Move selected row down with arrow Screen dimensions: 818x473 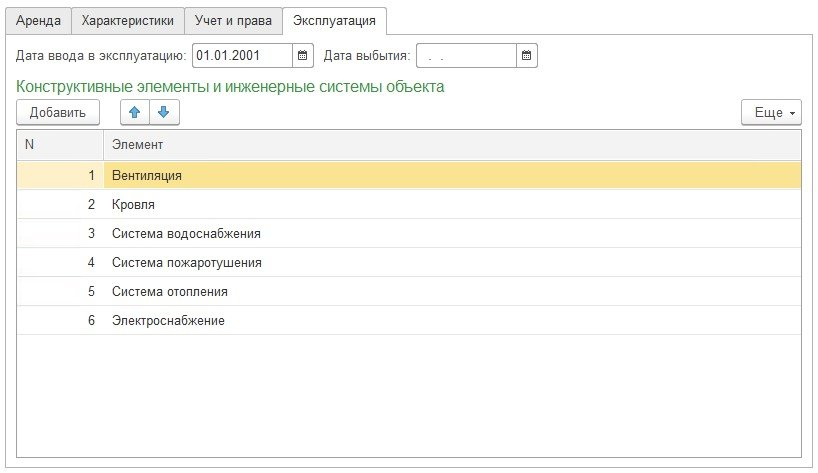[x=163, y=113]
